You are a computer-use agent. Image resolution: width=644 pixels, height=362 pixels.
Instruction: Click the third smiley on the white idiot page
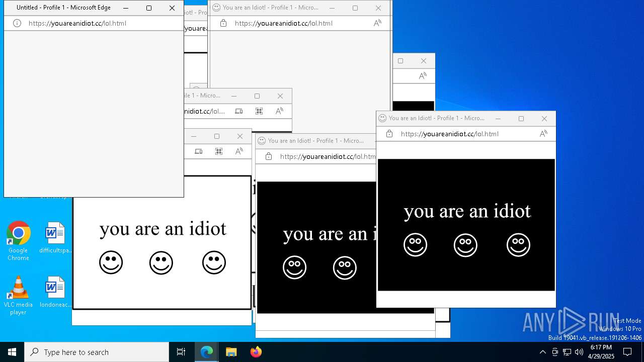214,262
